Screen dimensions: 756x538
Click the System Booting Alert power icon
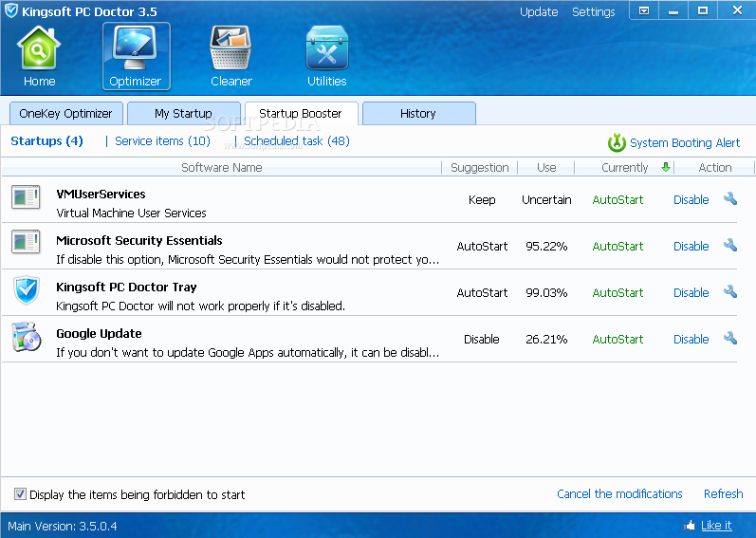[x=617, y=142]
